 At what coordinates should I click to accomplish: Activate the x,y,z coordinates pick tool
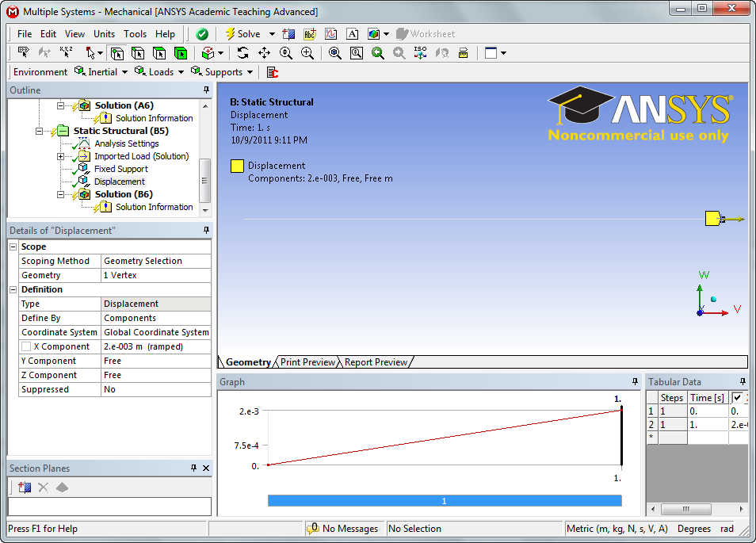[x=66, y=52]
